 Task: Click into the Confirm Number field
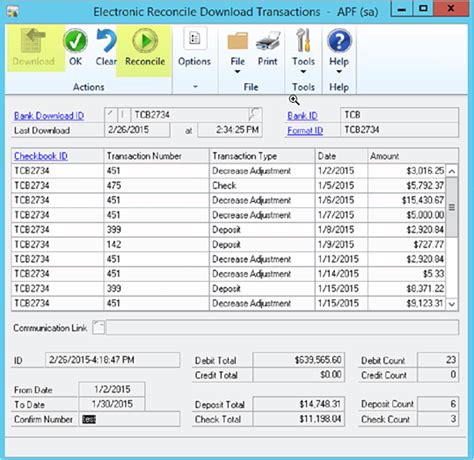(x=129, y=419)
